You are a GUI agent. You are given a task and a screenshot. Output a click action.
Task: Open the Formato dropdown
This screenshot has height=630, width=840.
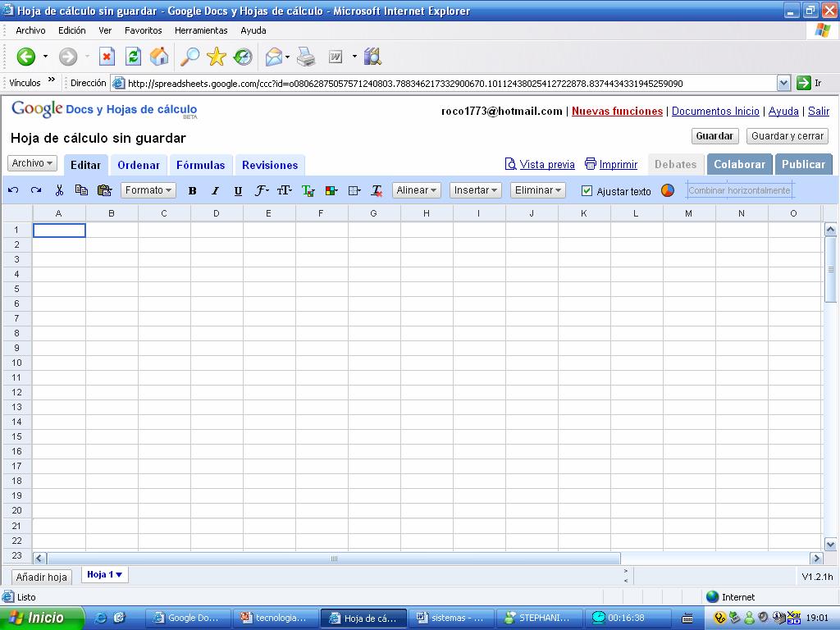pos(148,190)
